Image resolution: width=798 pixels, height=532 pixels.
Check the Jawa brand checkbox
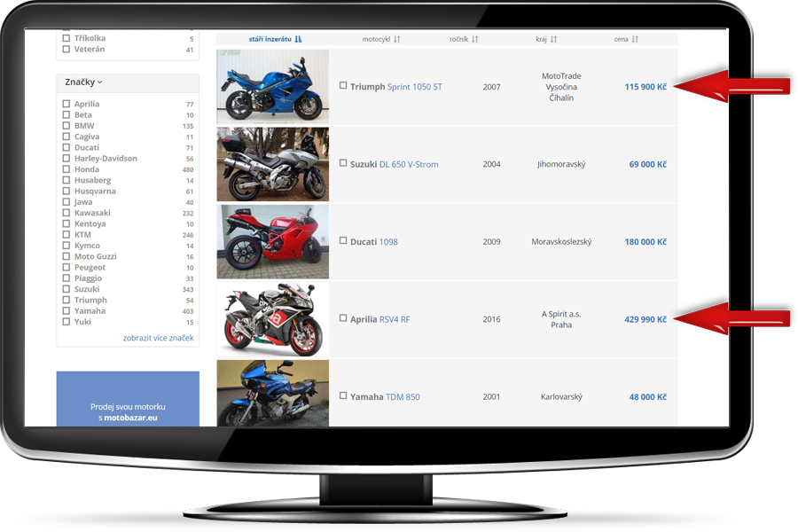pyautogui.click(x=66, y=201)
